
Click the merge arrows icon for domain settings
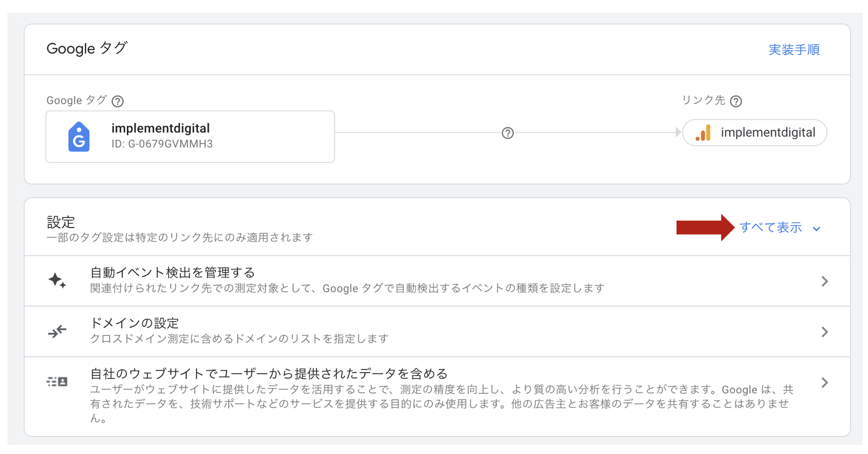(x=57, y=332)
